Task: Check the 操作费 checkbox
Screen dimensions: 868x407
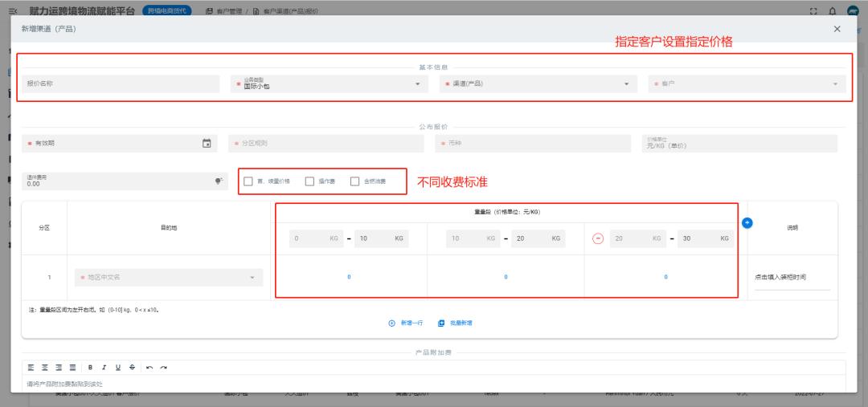Action: point(309,181)
